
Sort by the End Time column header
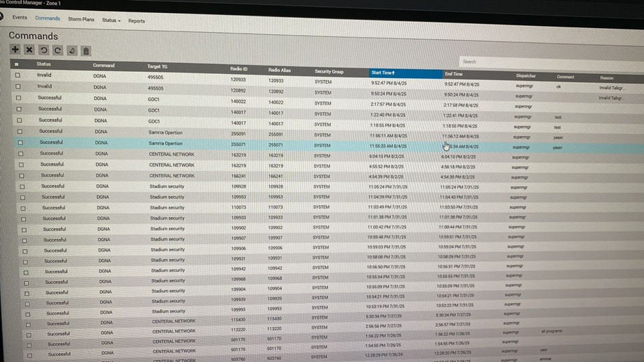click(x=454, y=74)
